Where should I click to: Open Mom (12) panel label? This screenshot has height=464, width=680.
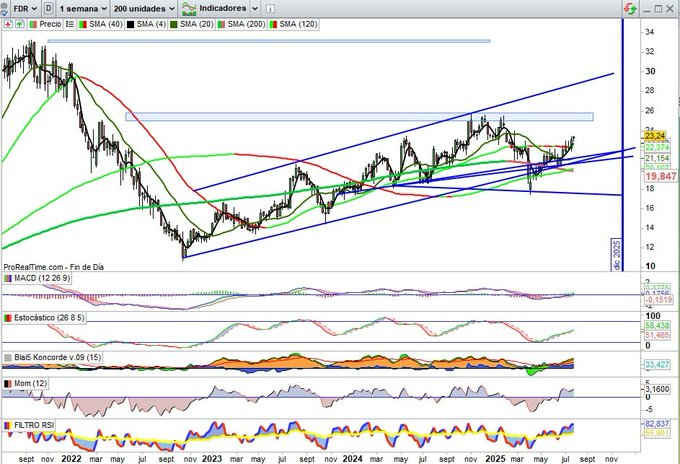30,383
